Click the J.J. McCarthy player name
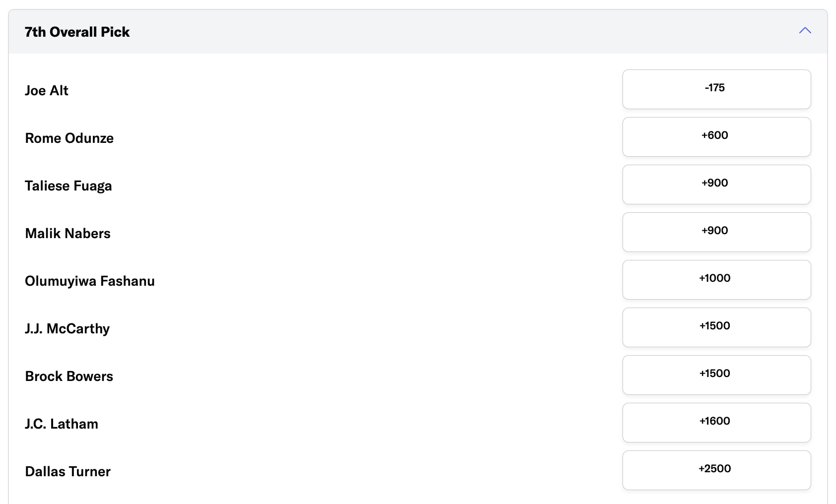This screenshot has height=504, width=836. click(67, 328)
